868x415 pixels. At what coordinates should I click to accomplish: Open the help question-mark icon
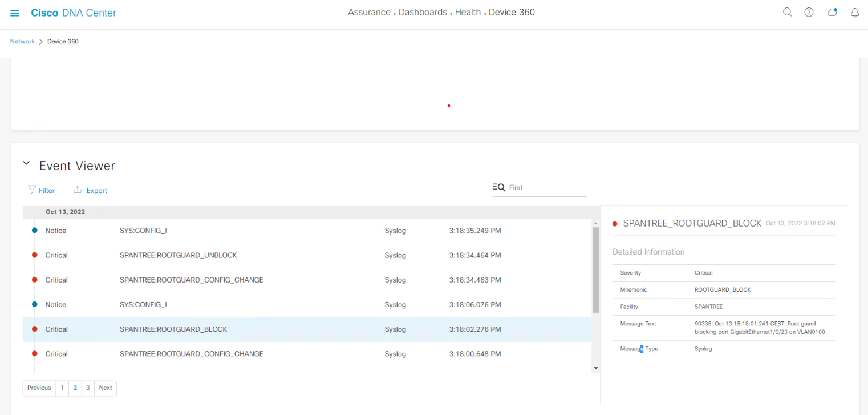(809, 12)
